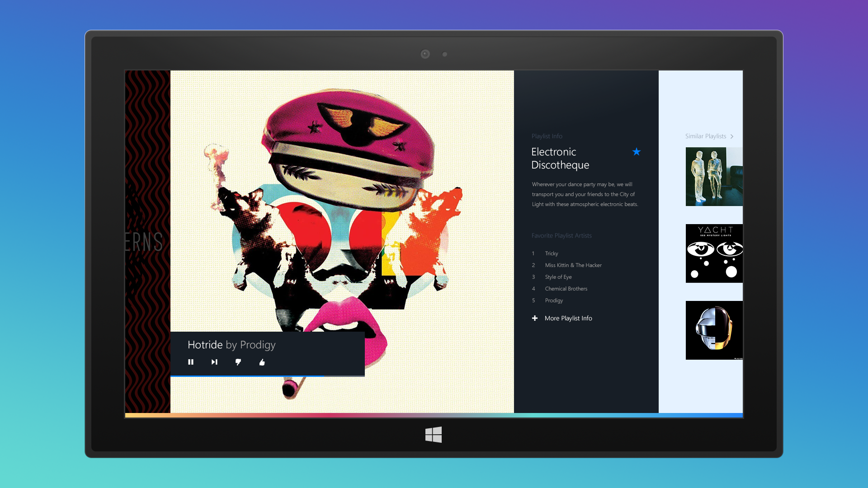
Task: Click the Electronic Discotheque title
Action: [x=560, y=158]
